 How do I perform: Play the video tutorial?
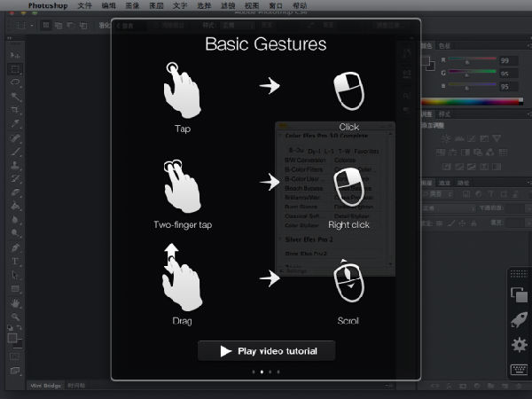tap(266, 351)
